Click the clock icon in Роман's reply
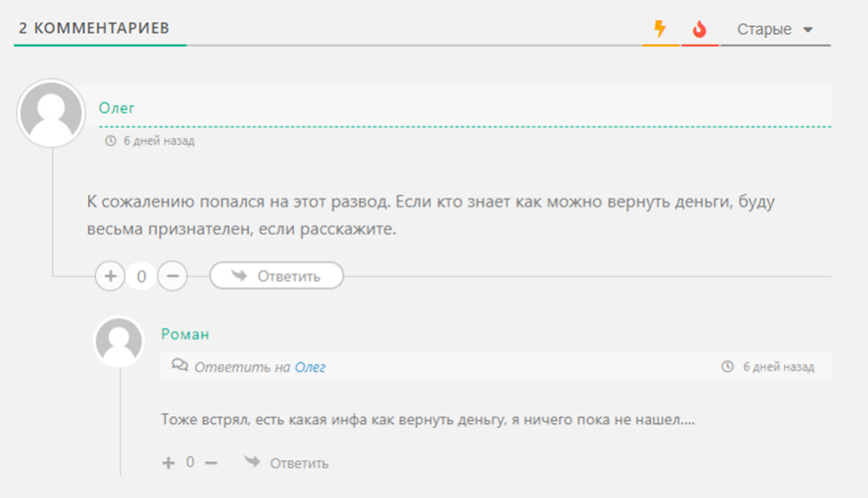 [728, 366]
